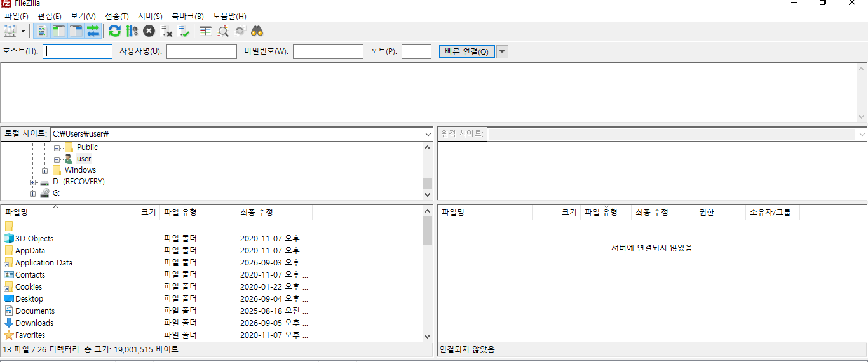The image size is (868, 362).
Task: Toggle processing of the transfer queue
Action: click(x=132, y=30)
